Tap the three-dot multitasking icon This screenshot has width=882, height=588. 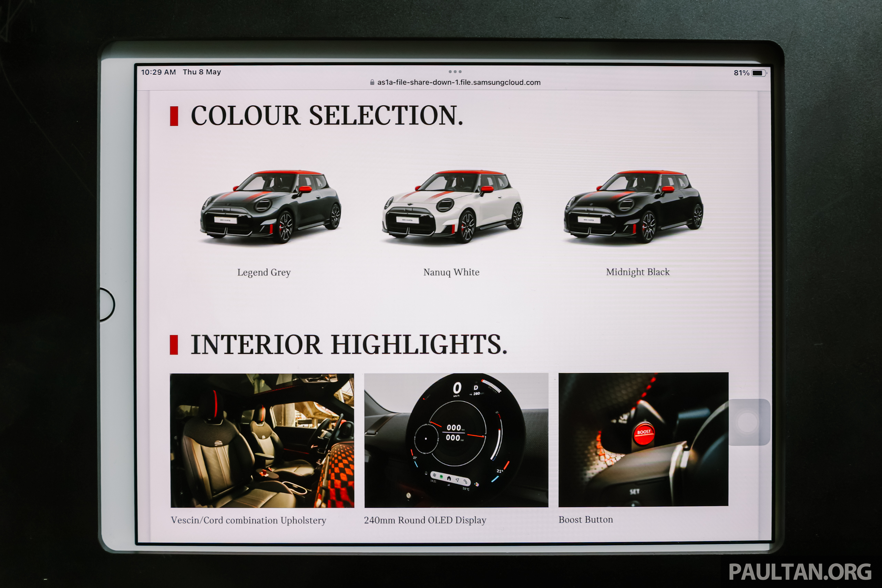455,72
